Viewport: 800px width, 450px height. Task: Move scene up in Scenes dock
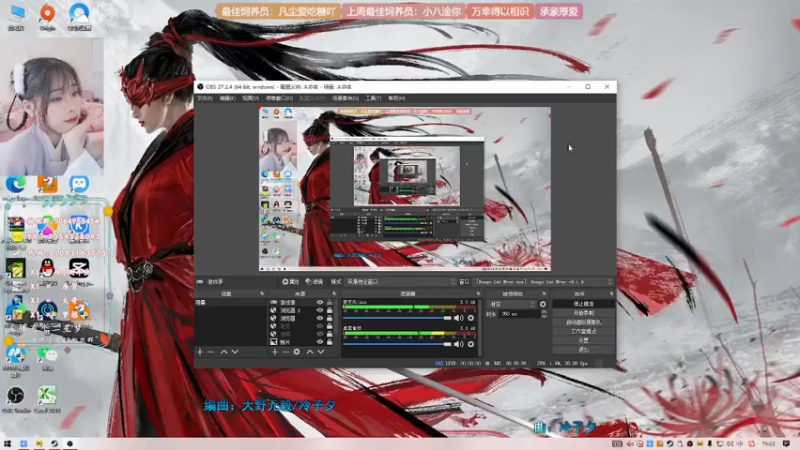224,352
